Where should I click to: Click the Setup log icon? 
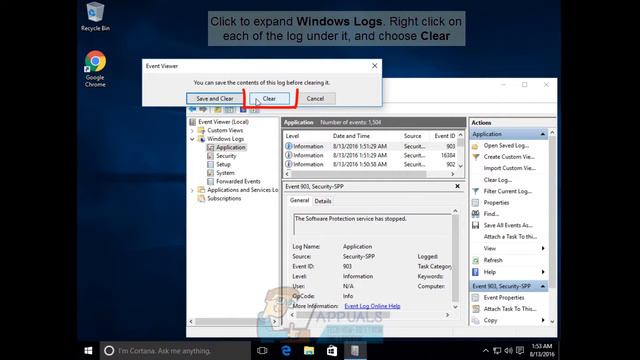tap(210, 164)
